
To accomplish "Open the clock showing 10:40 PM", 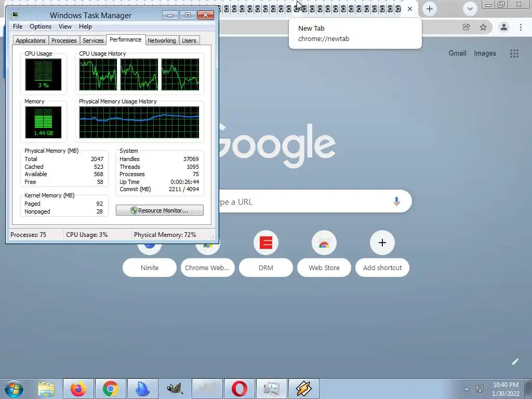I will (x=506, y=389).
